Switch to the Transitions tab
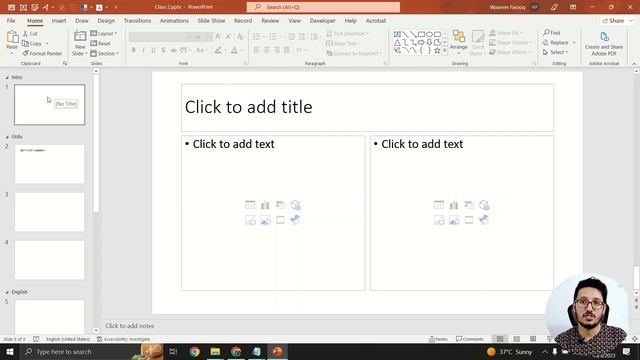Screen dimensions: 640x360 (137, 20)
